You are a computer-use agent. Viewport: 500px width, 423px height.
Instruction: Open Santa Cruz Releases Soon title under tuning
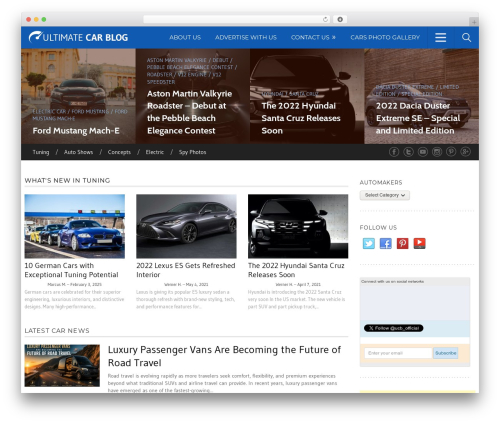pos(296,270)
